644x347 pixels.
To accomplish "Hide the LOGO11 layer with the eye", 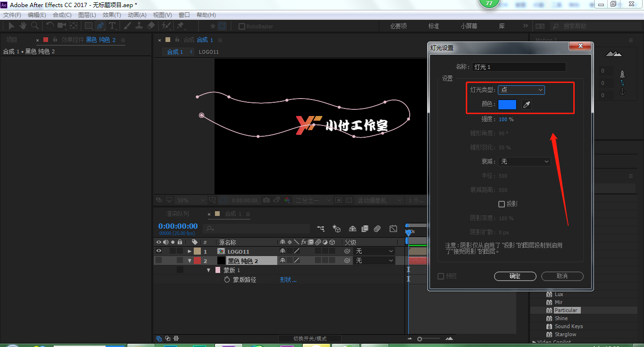I will pyautogui.click(x=159, y=251).
